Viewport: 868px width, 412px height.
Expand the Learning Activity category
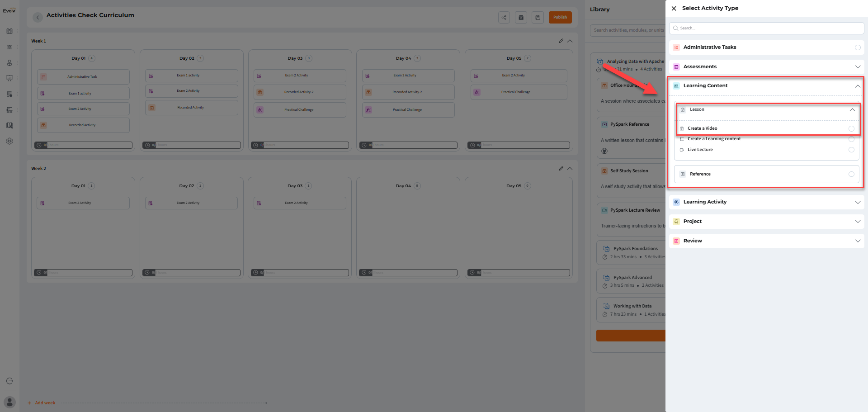pos(858,202)
